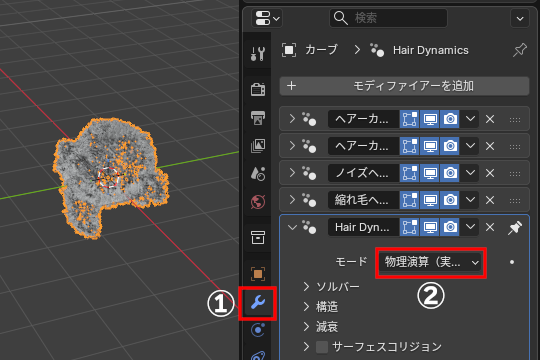Collapse the Hair Dynamics modifier panel
This screenshot has height=360, width=540.
pyautogui.click(x=292, y=227)
